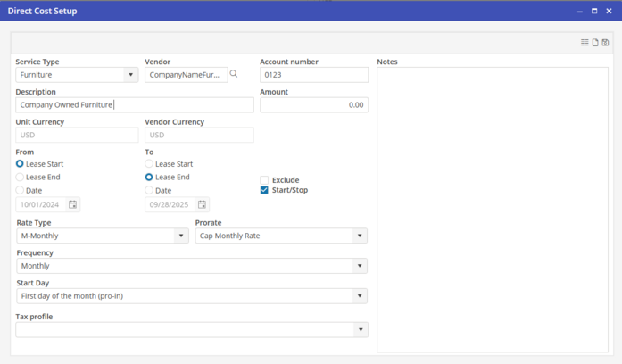
Task: Expand the Tax profile dropdown
Action: coord(360,330)
